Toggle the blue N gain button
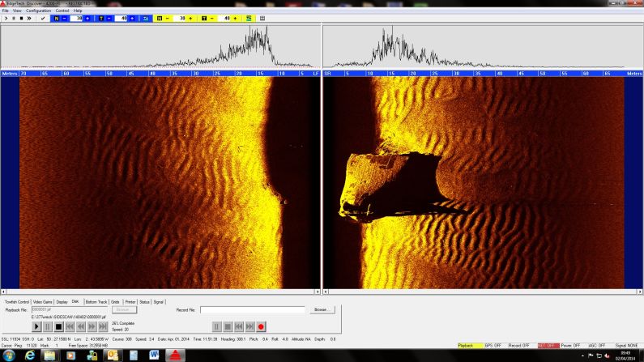The width and height of the screenshot is (644, 362). (x=55, y=18)
